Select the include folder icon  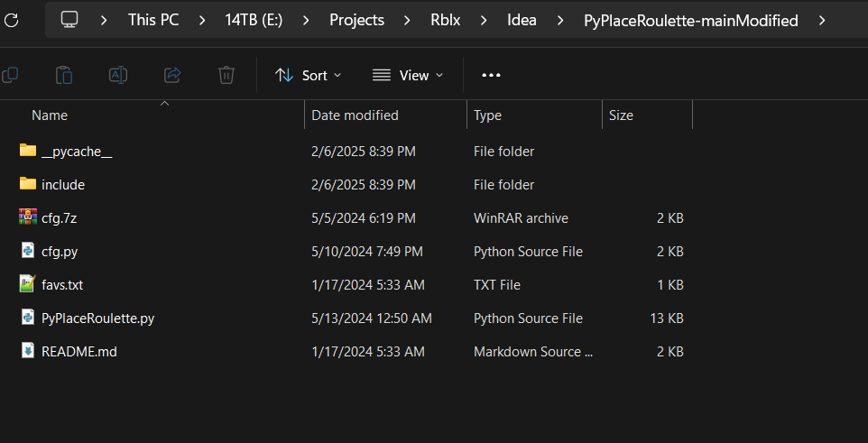click(28, 183)
